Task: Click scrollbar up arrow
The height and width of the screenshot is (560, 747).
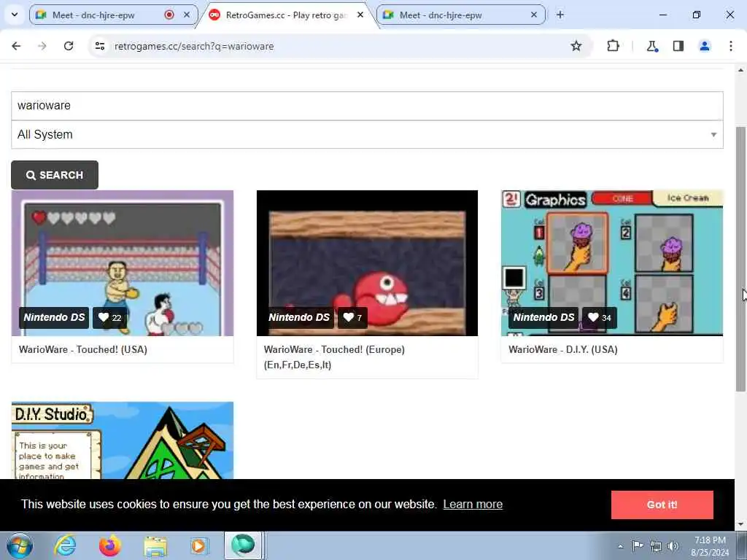Action: (x=741, y=70)
